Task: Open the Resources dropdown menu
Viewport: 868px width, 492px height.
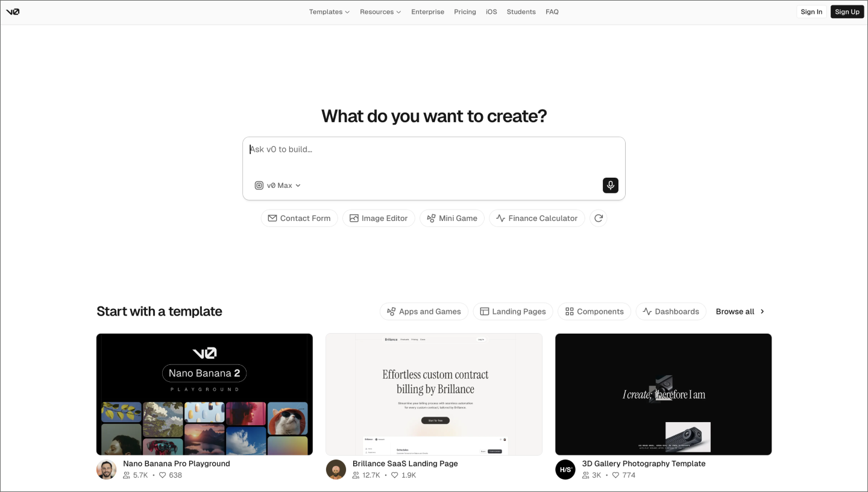Action: click(380, 11)
